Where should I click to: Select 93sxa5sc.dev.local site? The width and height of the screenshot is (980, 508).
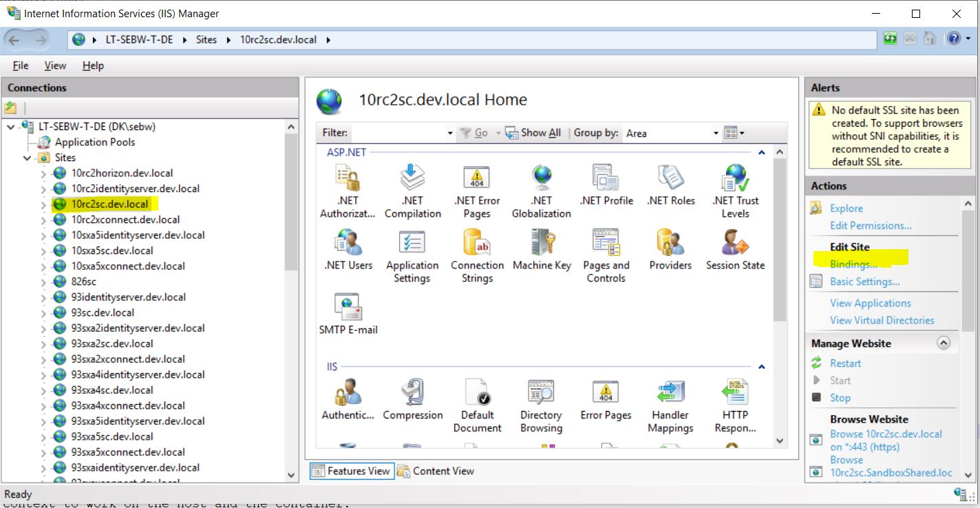point(112,436)
